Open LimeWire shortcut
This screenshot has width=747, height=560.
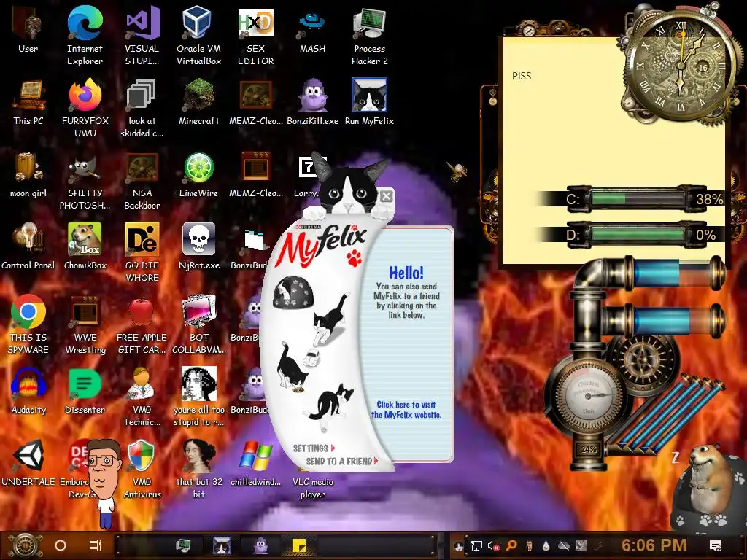pyautogui.click(x=198, y=168)
